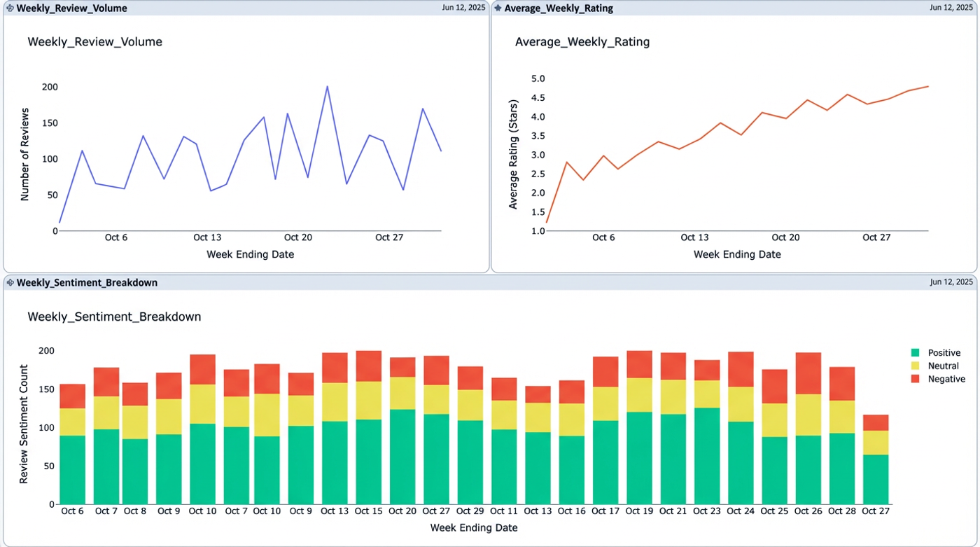Click the icon beside the Weekly_Review_Volume panel header

(x=10, y=8)
